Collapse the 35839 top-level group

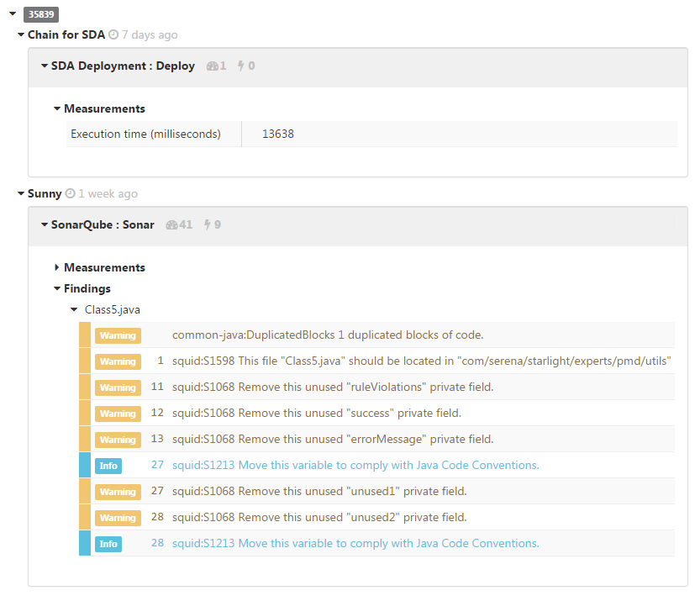13,13
